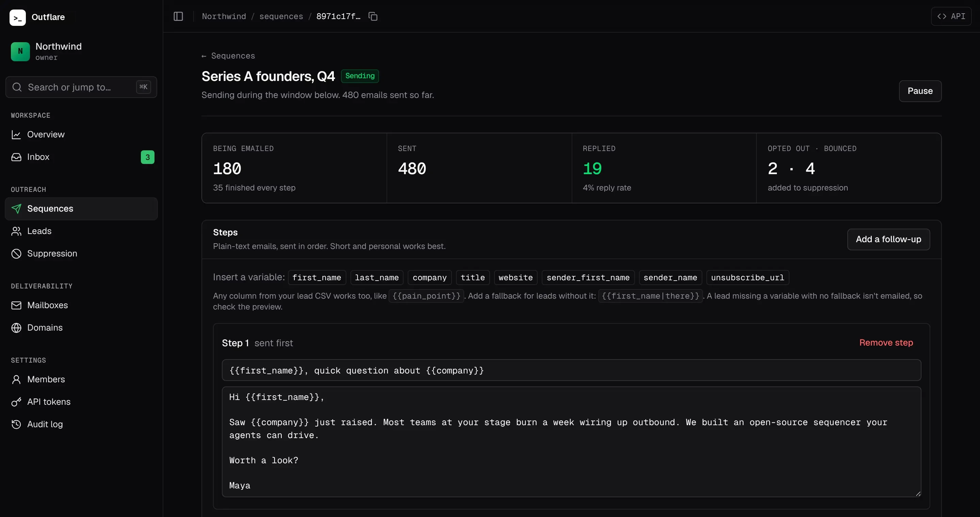The image size is (980, 517).
Task: Click the Leads people icon
Action: [16, 231]
